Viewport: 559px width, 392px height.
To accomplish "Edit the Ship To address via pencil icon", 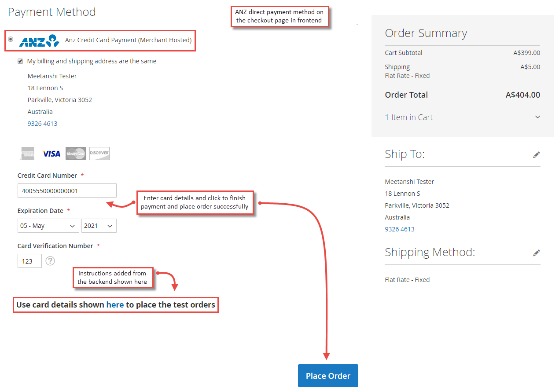I will click(x=537, y=154).
